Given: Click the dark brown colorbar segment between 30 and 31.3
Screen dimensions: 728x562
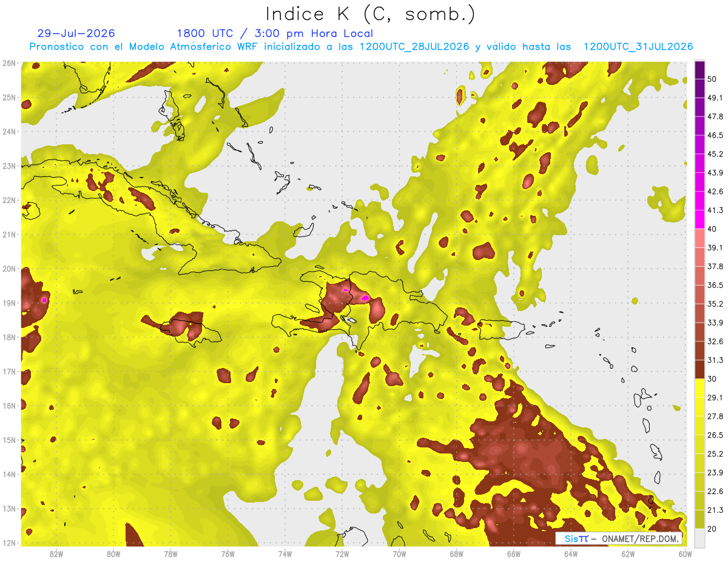Looking at the screenshot, I should pyautogui.click(x=699, y=369).
